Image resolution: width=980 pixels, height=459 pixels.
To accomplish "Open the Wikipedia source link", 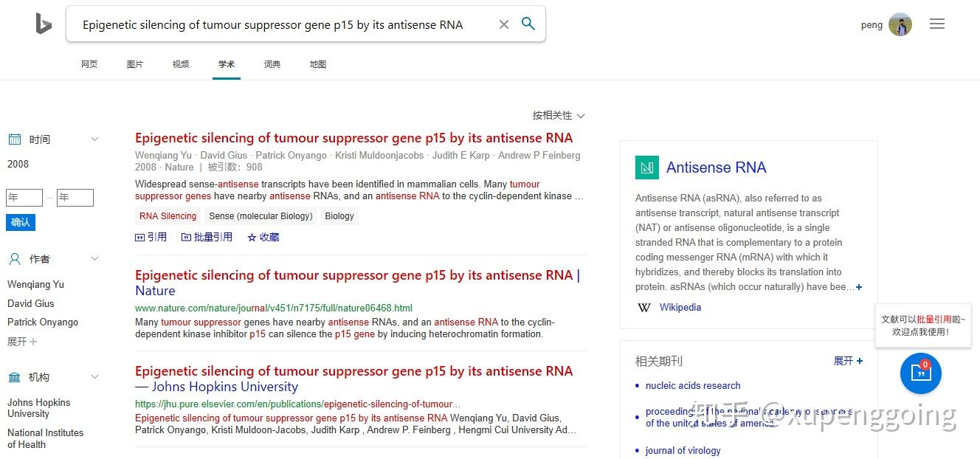I will [x=680, y=308].
